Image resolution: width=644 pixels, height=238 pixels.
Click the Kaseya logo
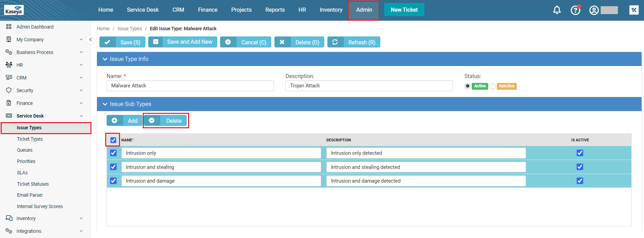14,10
